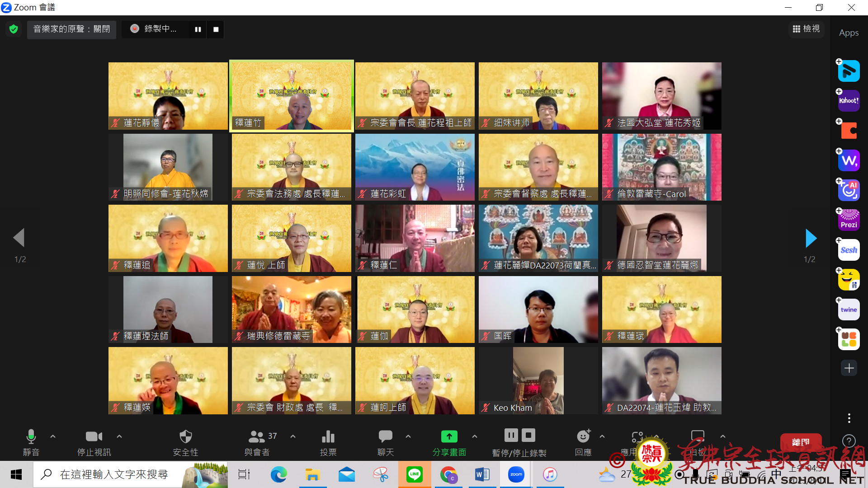Expand the audio options arrow beside 靜音
This screenshot has width=868, height=488.
53,436
